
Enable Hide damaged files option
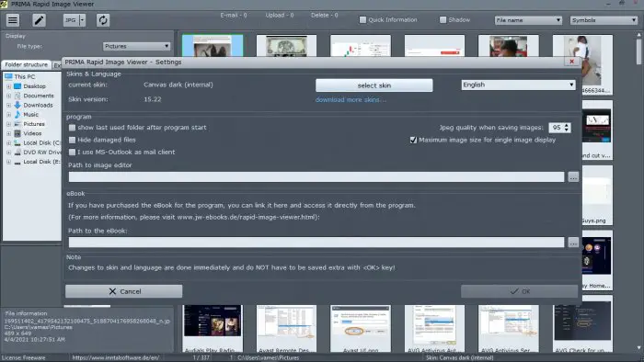pos(73,140)
